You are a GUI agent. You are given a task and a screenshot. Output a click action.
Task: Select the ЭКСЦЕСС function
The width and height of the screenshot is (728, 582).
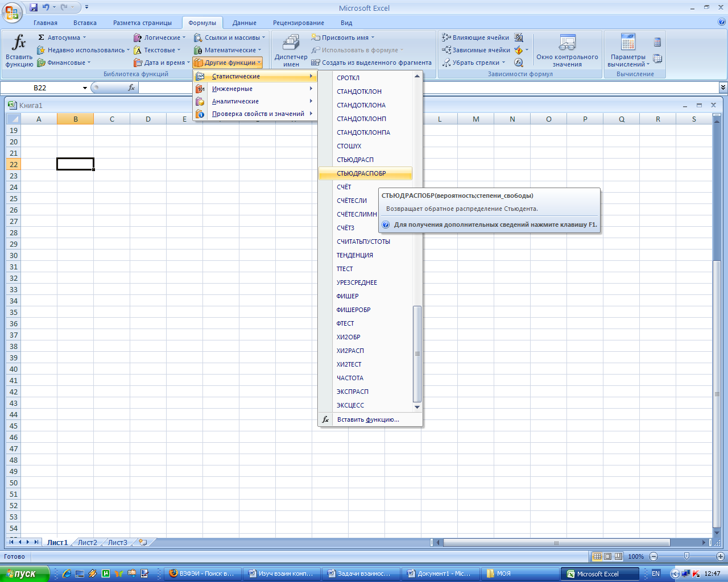[365, 405]
